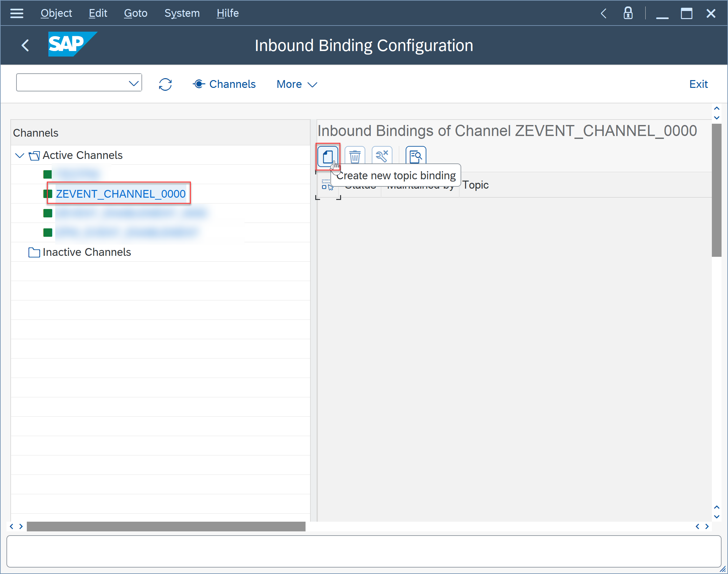The image size is (728, 574).
Task: Click the scroll-right arrow at bottom right
Action: coord(707,526)
